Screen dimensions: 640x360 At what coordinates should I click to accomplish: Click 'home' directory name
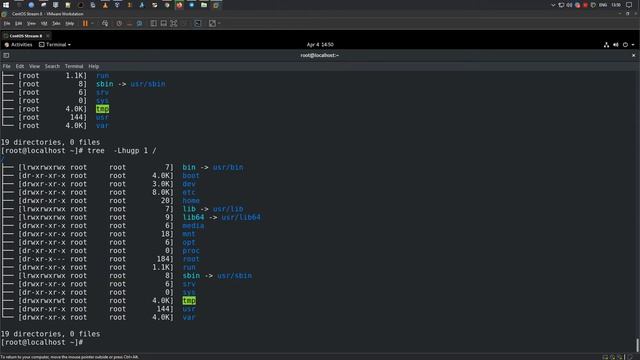pos(191,200)
